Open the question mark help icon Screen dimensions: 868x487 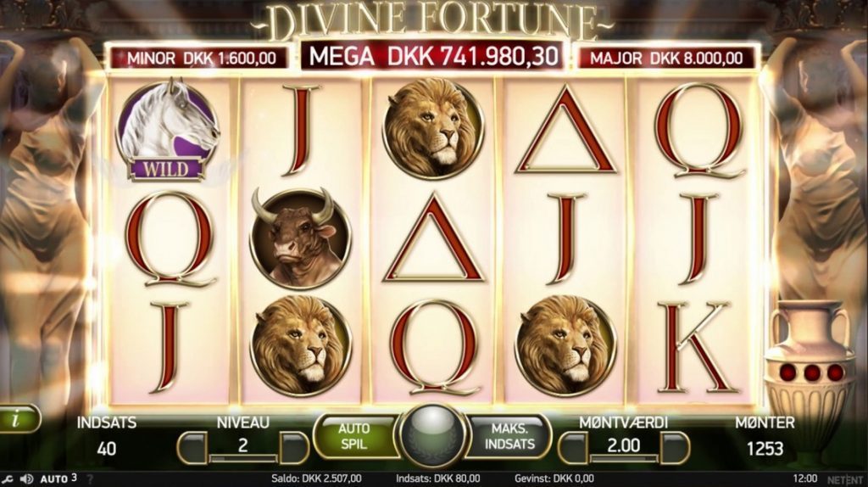(x=90, y=479)
